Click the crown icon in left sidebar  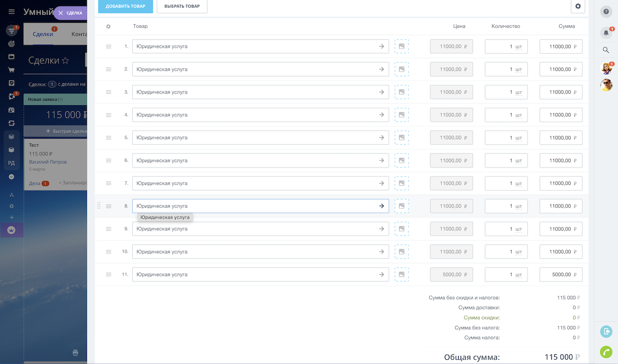12,230
